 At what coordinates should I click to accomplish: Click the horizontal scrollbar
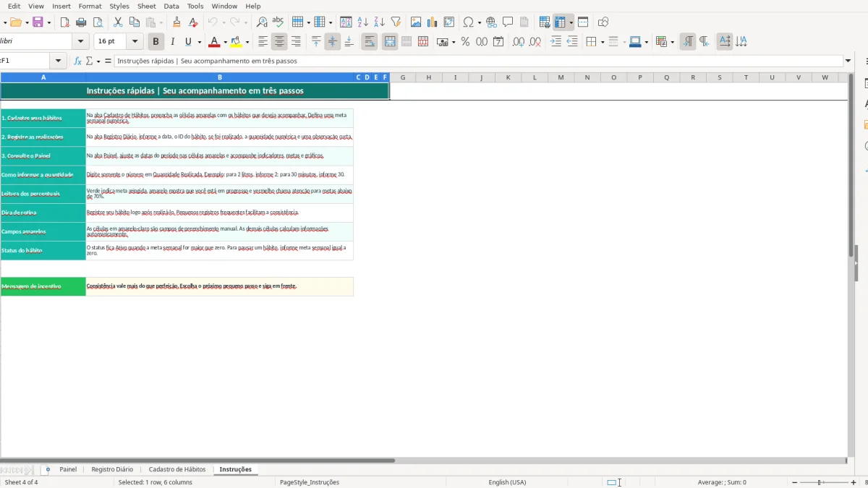point(197,461)
